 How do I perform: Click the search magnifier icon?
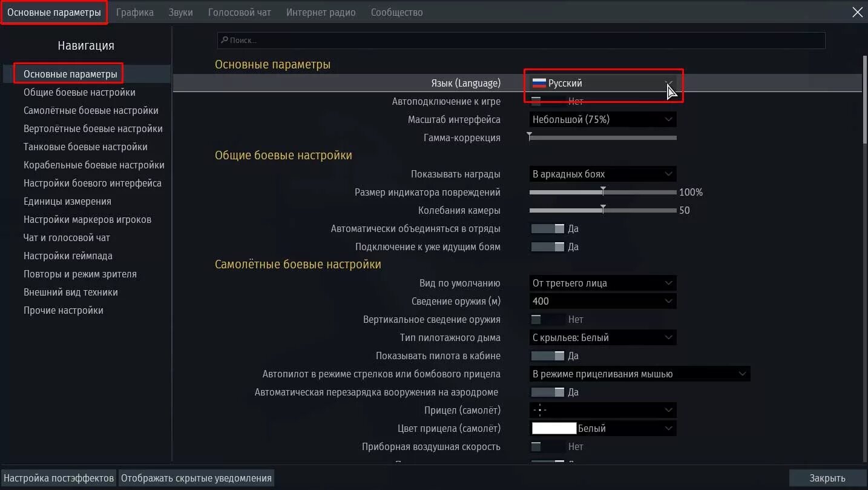click(x=224, y=40)
